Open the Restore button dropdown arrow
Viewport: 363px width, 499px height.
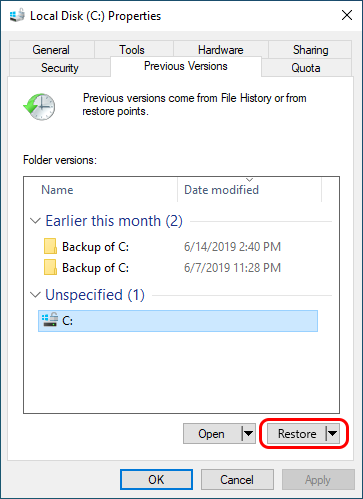[333, 434]
